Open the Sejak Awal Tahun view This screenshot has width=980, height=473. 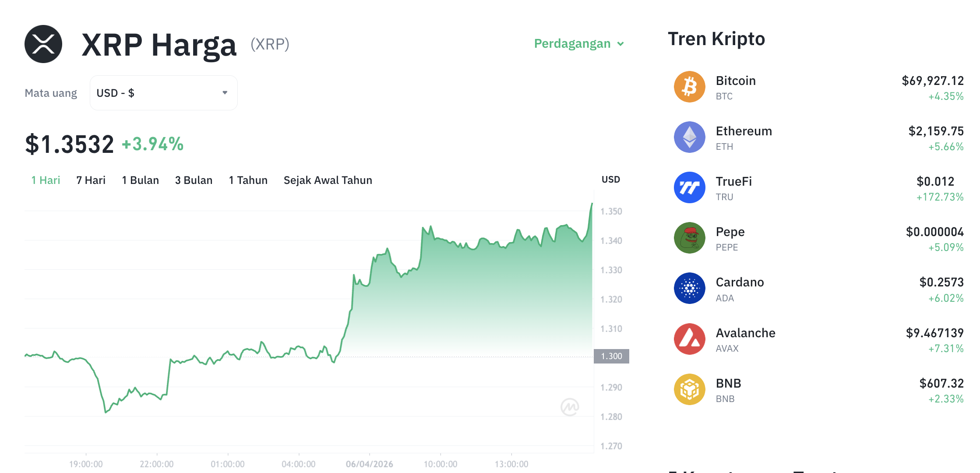[328, 180]
